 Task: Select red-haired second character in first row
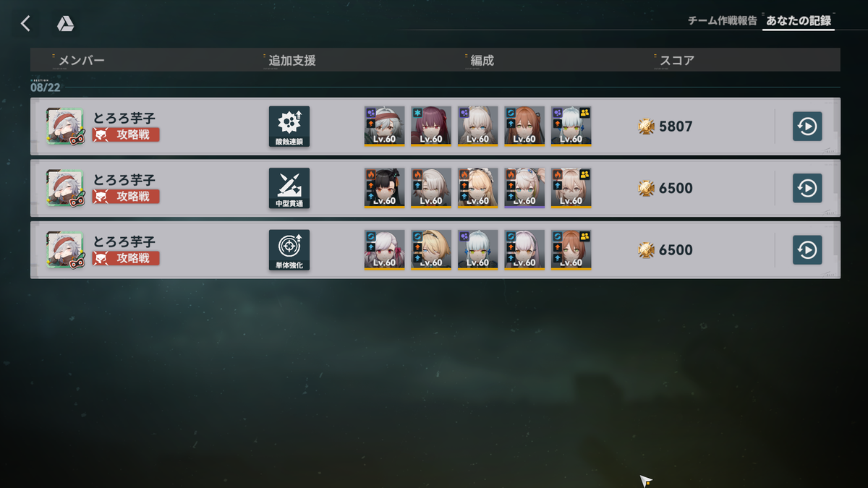click(x=431, y=127)
